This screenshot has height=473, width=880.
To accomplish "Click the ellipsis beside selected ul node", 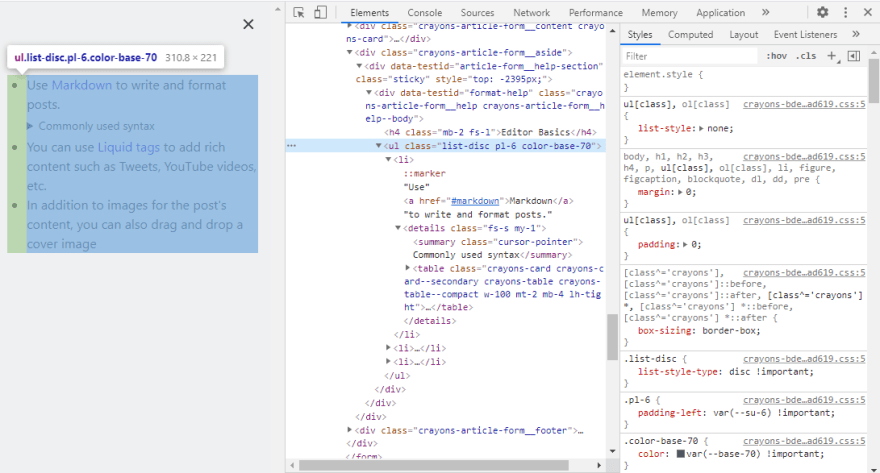I will 291,146.
